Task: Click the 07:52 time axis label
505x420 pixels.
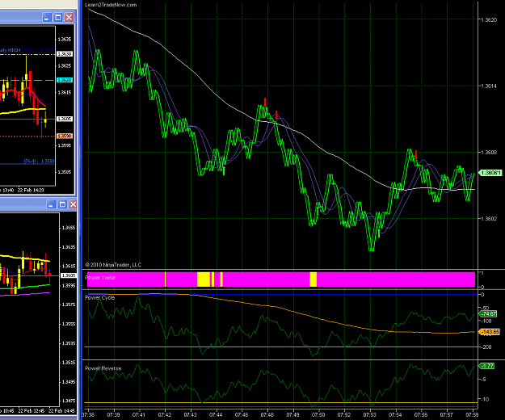Action: [x=344, y=415]
